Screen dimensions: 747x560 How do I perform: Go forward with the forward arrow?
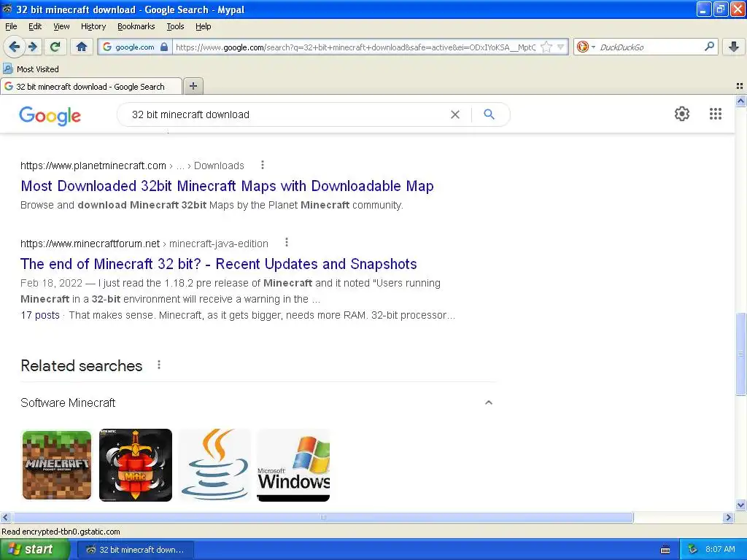(x=32, y=47)
